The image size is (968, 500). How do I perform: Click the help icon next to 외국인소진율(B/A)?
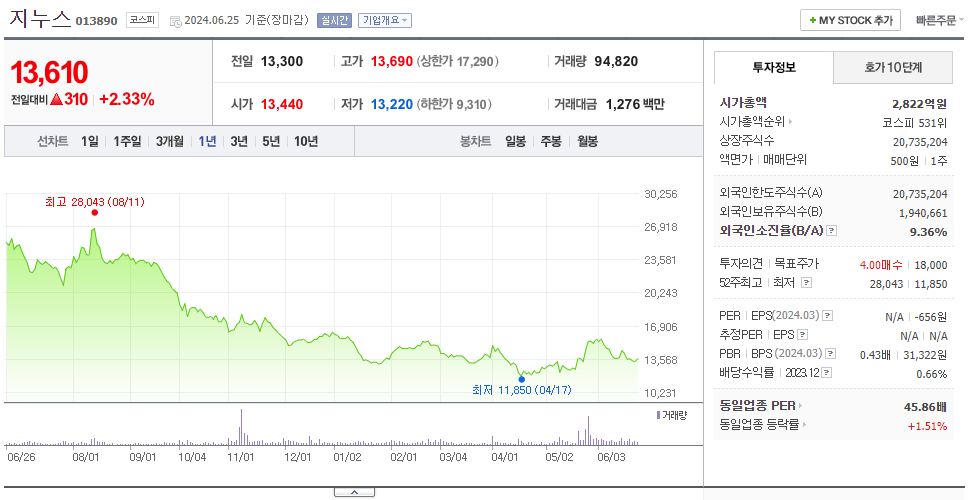(x=832, y=231)
